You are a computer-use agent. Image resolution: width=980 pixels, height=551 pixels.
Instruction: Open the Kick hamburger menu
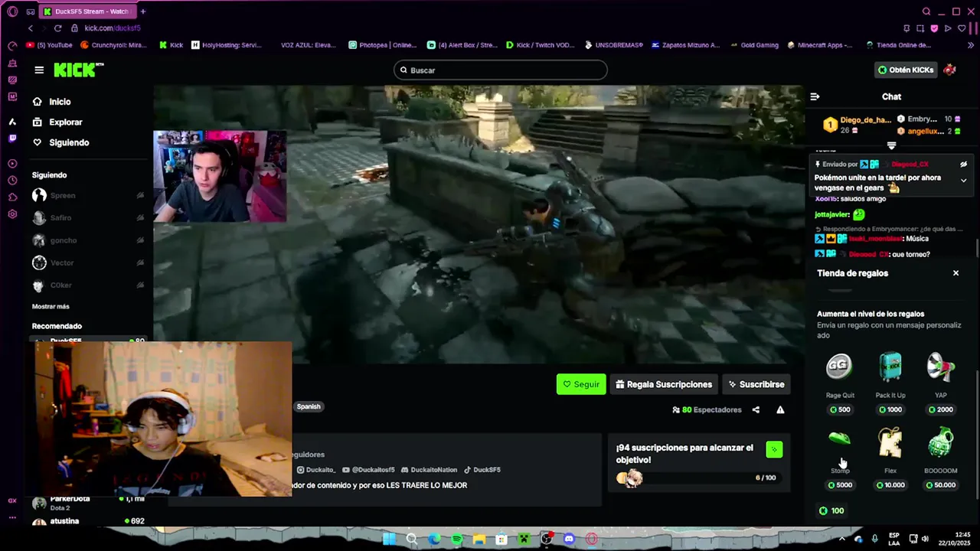[39, 70]
